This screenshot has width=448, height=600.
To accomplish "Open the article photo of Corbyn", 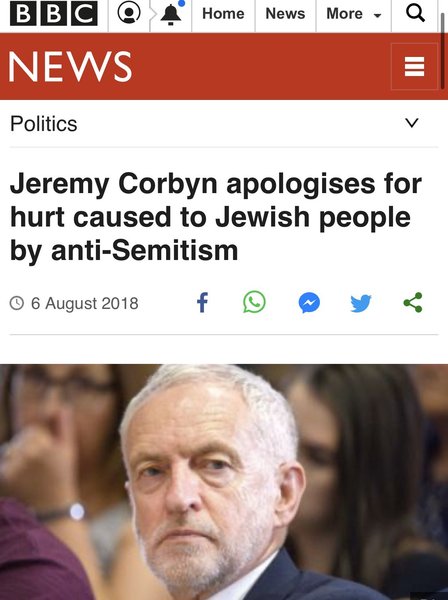I will pyautogui.click(x=224, y=482).
